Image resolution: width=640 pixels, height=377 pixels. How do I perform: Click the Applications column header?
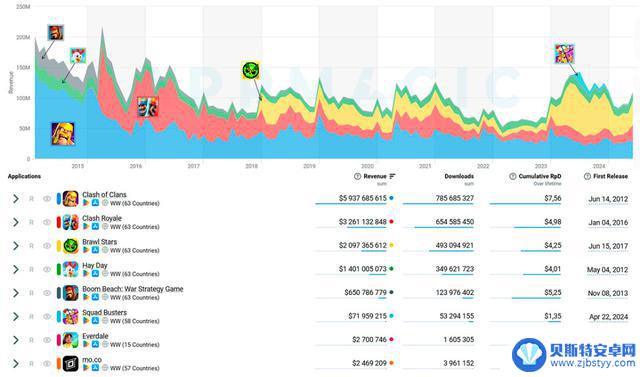pyautogui.click(x=24, y=176)
